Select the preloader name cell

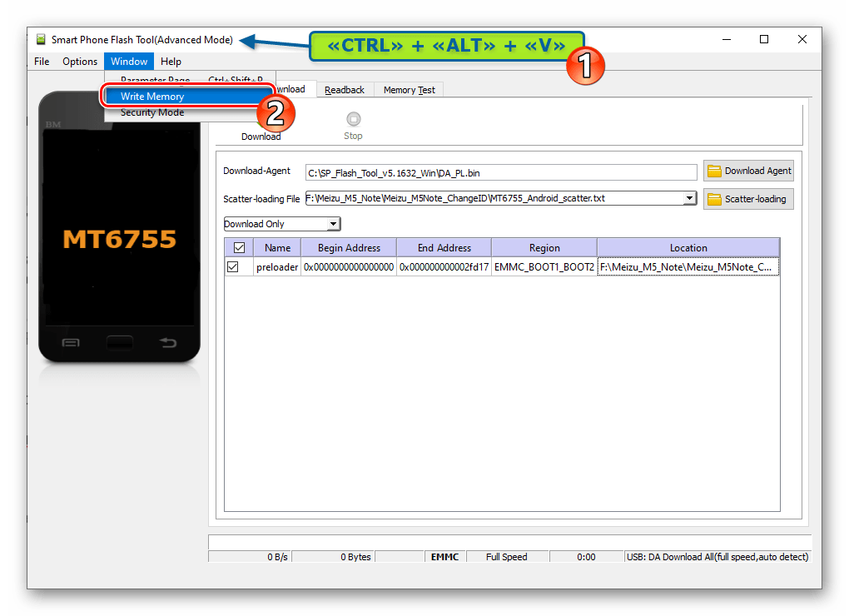pos(277,267)
